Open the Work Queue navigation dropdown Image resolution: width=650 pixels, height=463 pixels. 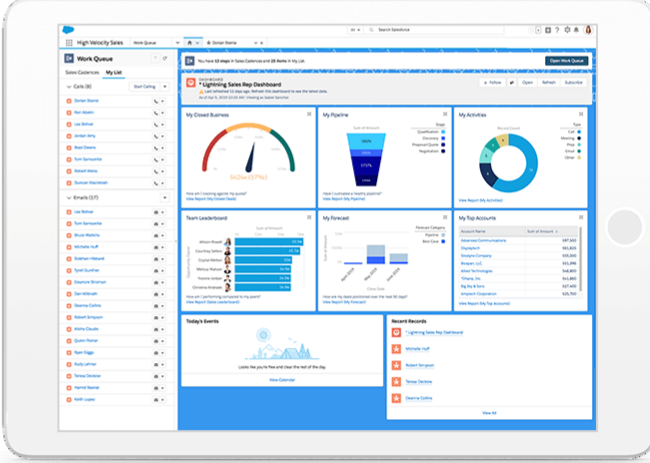click(176, 44)
